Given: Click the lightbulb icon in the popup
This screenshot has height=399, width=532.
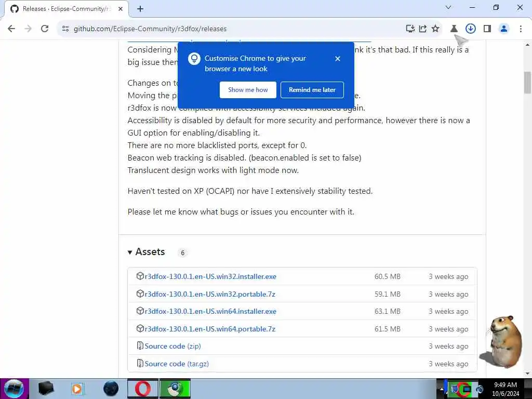Looking at the screenshot, I should [x=194, y=59].
